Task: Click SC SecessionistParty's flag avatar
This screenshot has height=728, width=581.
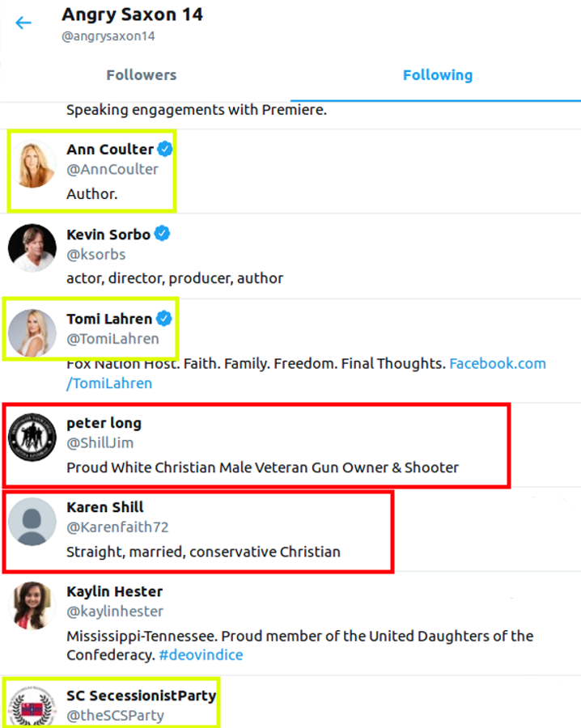Action: click(32, 706)
